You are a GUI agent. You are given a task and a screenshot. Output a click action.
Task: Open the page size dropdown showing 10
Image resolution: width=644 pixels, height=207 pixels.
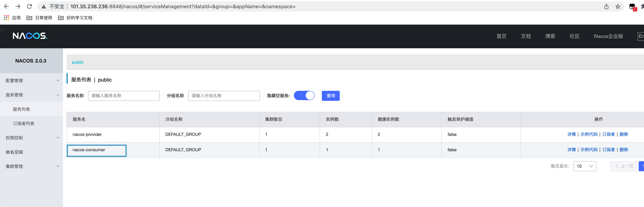585,166
